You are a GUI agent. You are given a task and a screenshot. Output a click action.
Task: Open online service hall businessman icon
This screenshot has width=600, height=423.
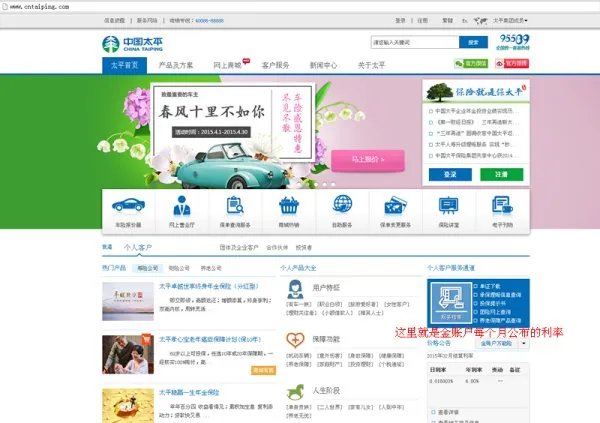point(182,205)
